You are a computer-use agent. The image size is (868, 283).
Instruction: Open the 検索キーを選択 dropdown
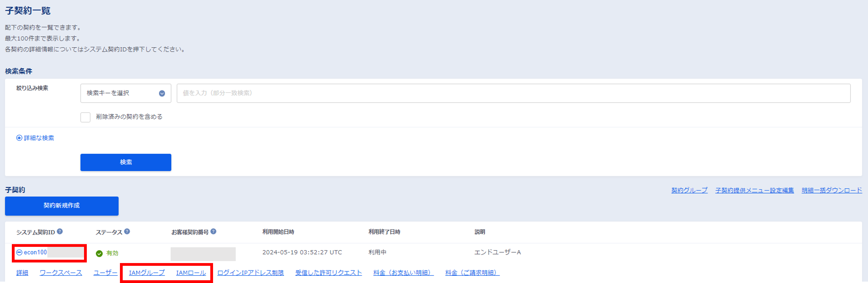click(x=126, y=93)
